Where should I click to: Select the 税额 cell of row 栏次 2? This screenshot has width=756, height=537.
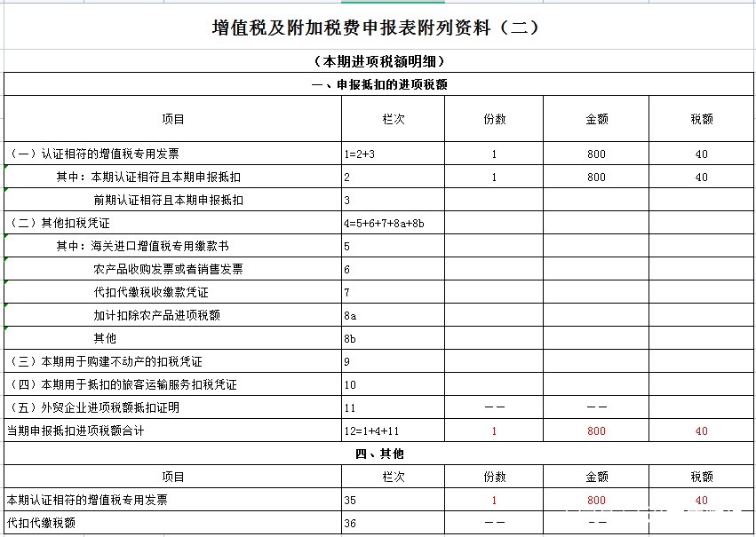[701, 178]
